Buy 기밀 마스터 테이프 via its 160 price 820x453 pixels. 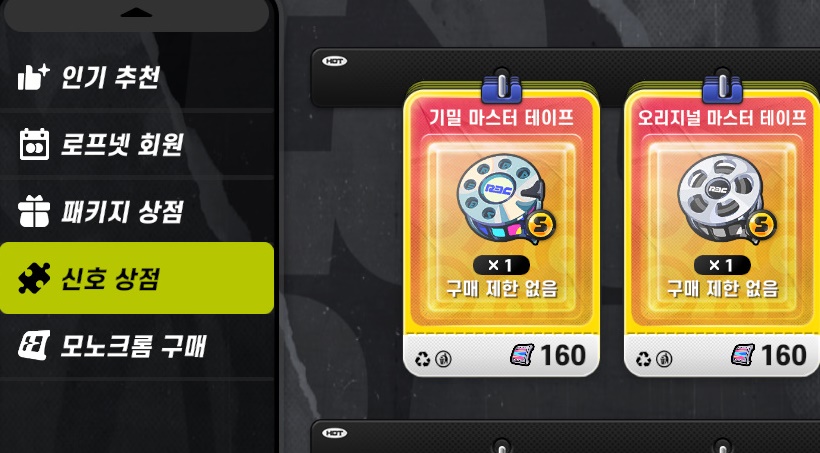548,355
